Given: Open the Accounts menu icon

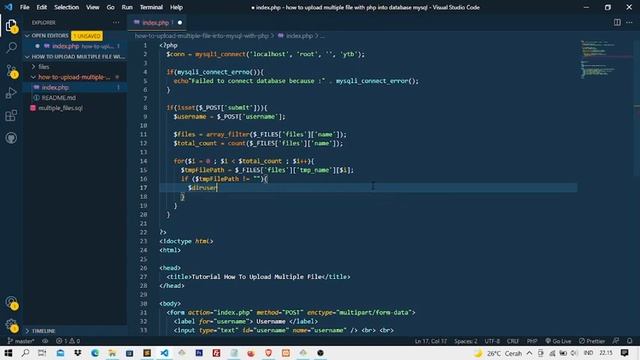Looking at the screenshot, I should (x=11, y=303).
